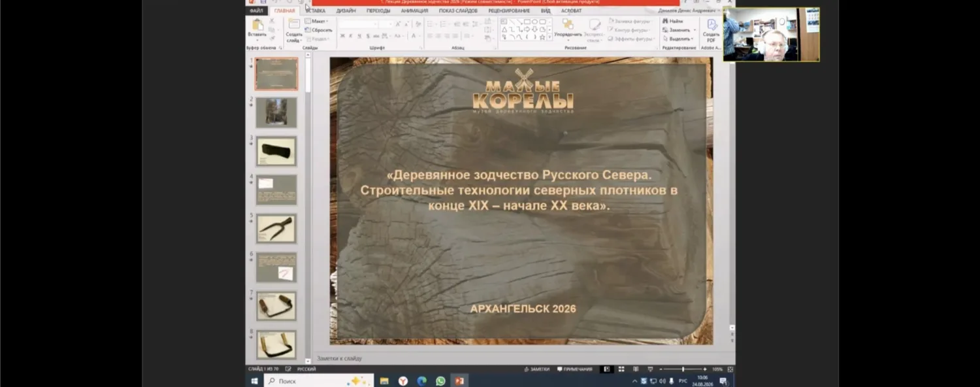Switch to the ВСТАВКА tab
Viewport: 980px width, 387px height.
(x=316, y=10)
